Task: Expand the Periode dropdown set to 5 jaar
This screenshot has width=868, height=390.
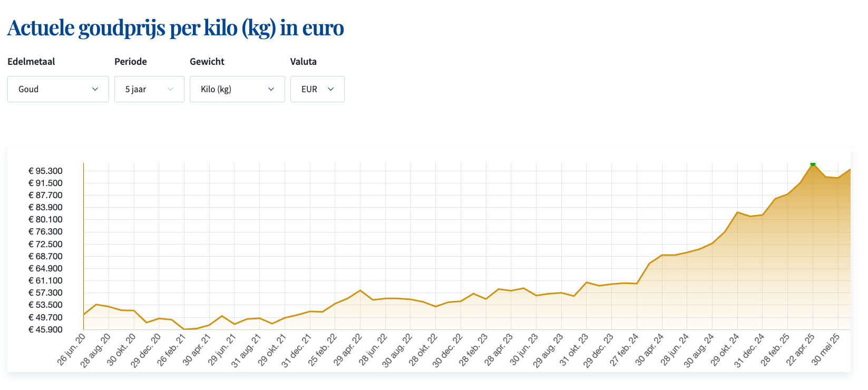Action: 149,89
